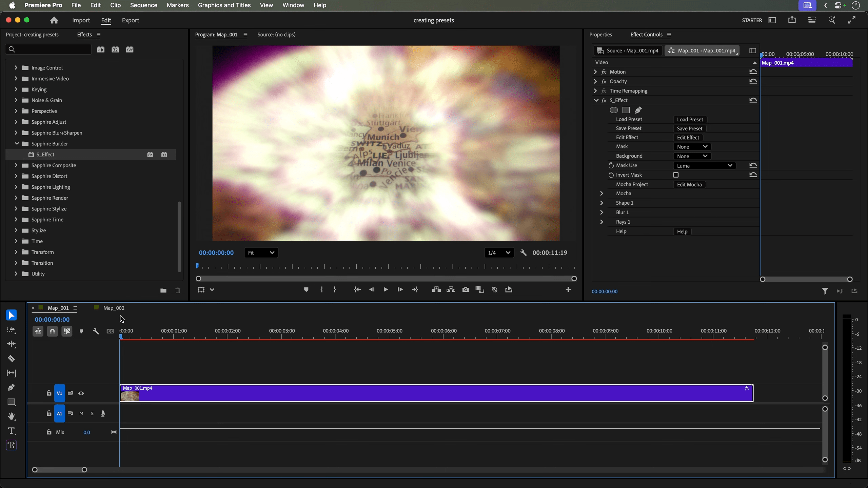Open the timeline wrench settings icon
Viewport: 868px width, 488px height.
96,331
